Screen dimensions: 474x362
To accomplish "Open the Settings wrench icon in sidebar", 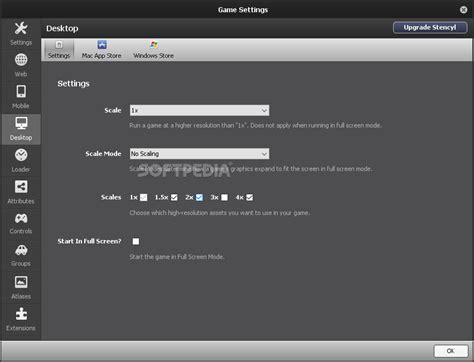I will tap(21, 29).
